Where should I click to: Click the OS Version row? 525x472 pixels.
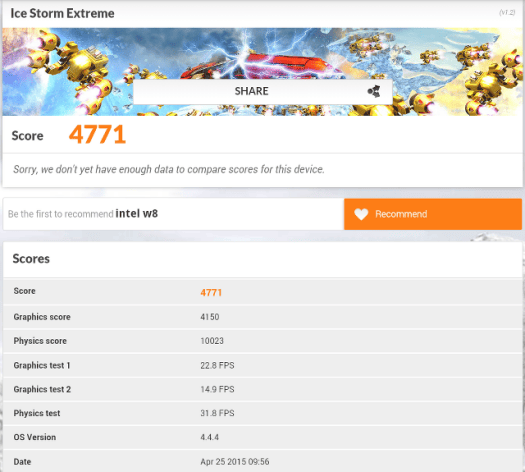(263, 437)
